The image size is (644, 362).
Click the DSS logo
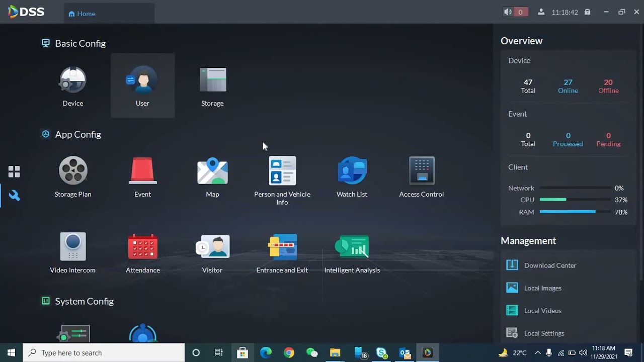[26, 12]
